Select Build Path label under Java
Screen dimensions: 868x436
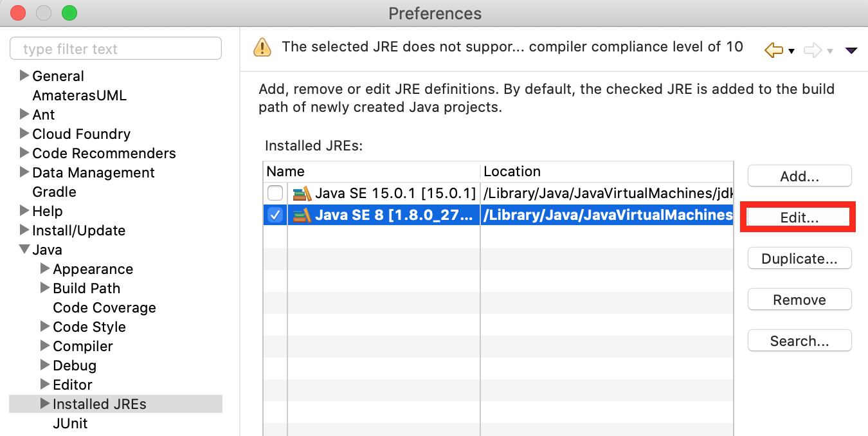tap(87, 288)
